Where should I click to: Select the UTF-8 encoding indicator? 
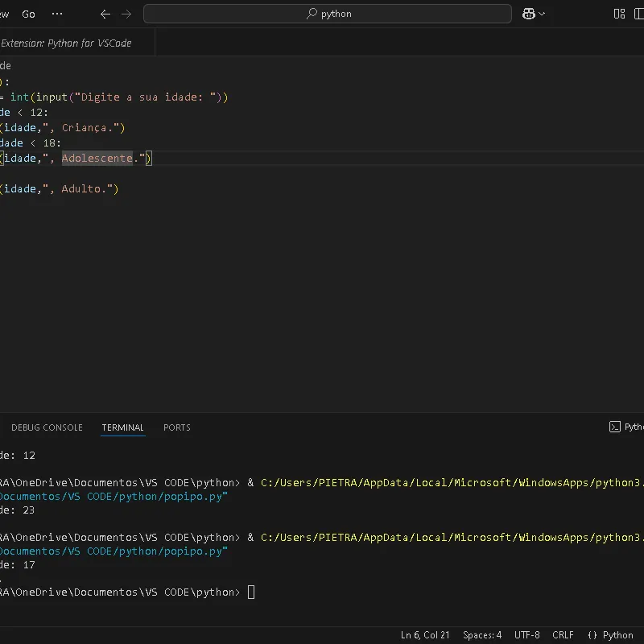(x=527, y=635)
